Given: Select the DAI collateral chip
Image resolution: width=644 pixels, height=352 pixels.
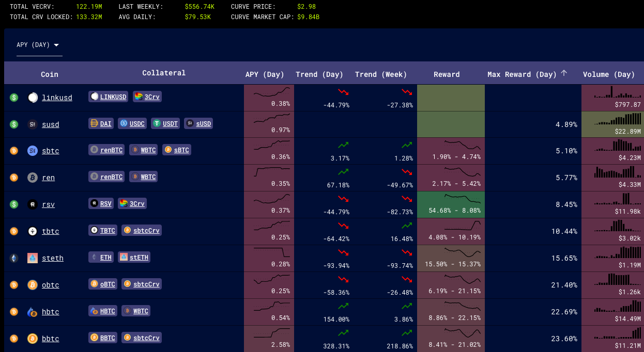Looking at the screenshot, I should click(101, 123).
